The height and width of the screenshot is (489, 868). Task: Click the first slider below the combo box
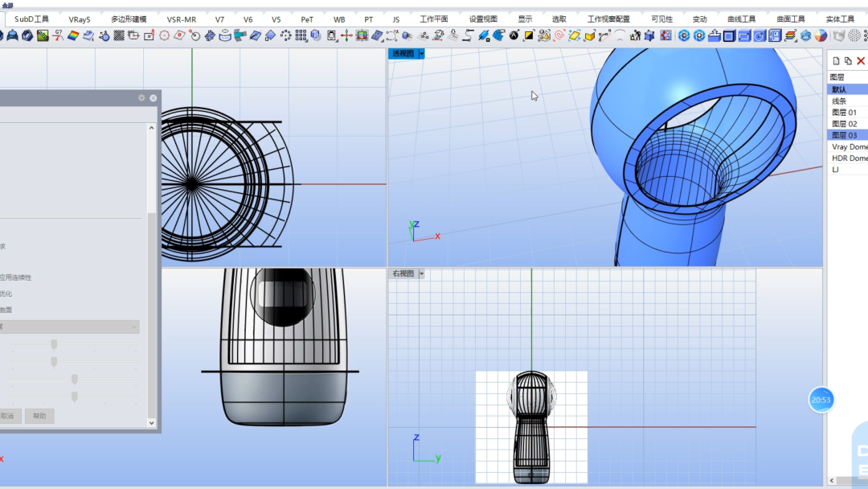[54, 344]
